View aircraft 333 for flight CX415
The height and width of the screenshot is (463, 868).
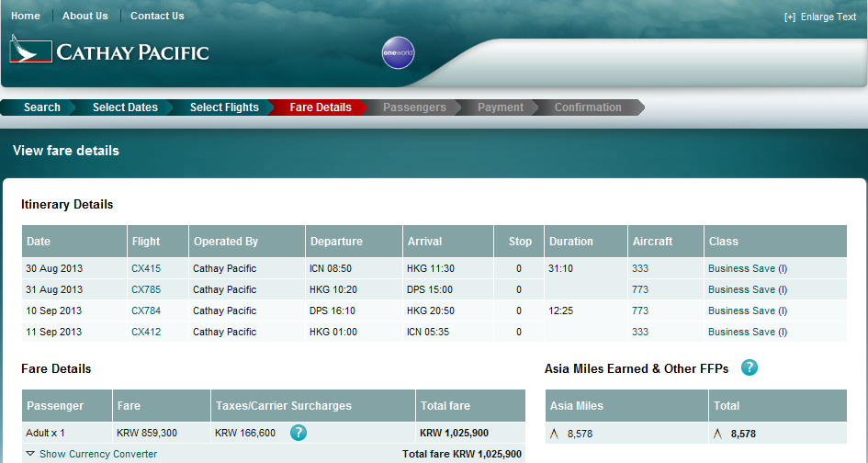point(640,268)
